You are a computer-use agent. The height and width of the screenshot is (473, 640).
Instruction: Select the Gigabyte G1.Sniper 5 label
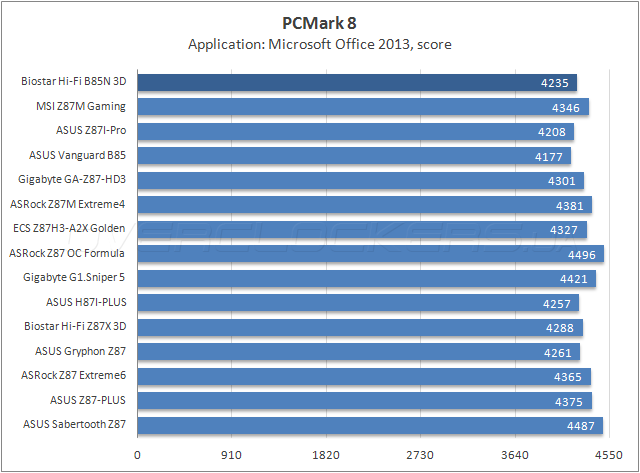74,278
